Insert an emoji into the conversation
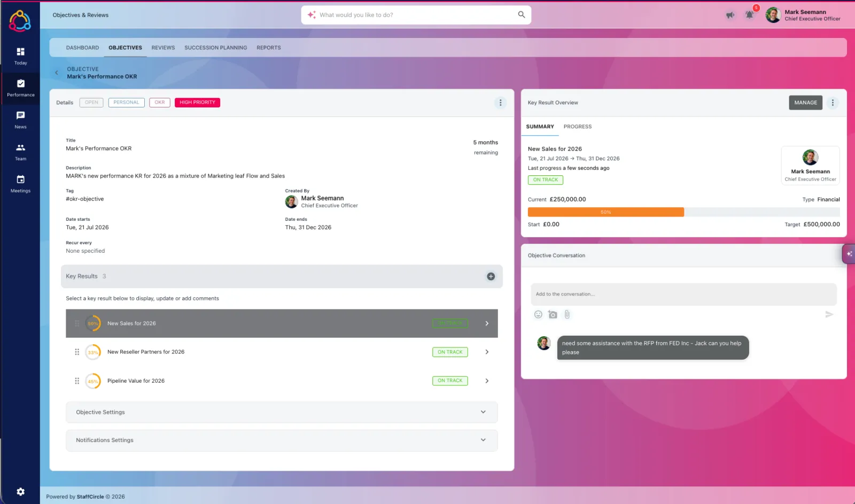This screenshot has width=855, height=504. pyautogui.click(x=538, y=314)
